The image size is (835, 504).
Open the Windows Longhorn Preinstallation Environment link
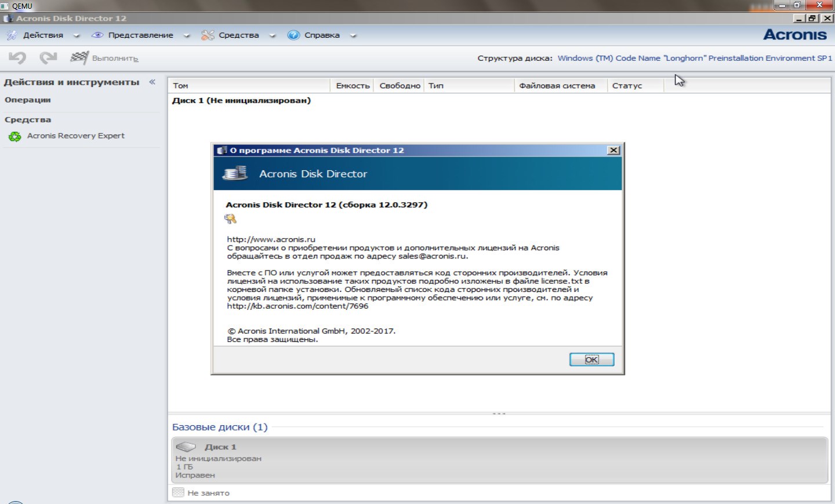point(695,58)
